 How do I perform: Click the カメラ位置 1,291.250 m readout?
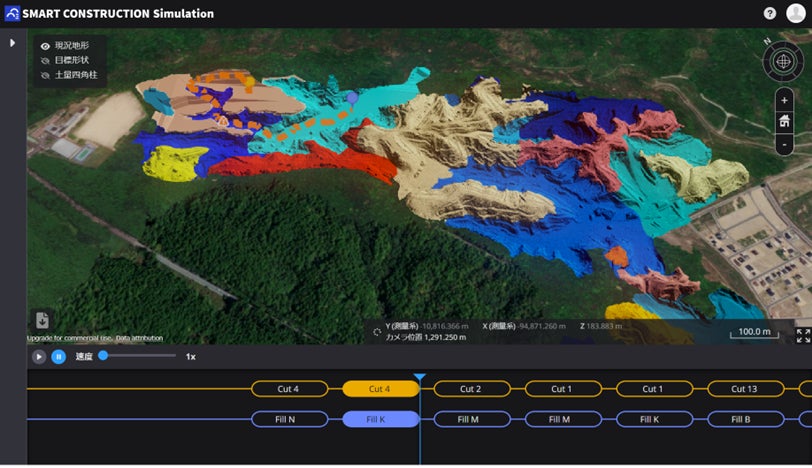pyautogui.click(x=426, y=337)
